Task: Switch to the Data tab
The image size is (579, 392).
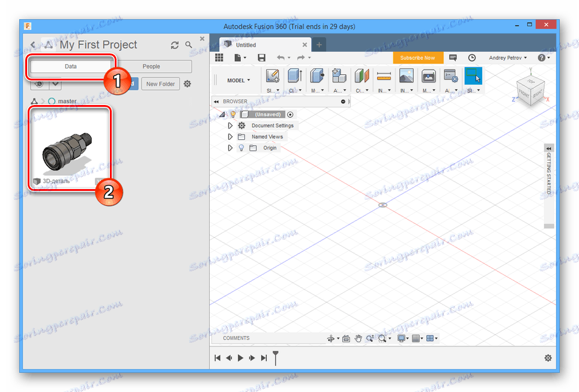Action: pos(70,67)
